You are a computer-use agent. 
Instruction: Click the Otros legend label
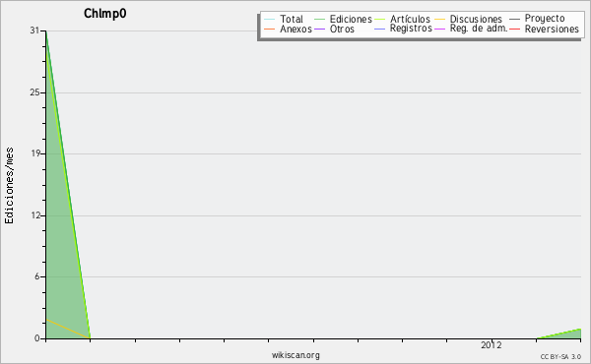pos(342,29)
